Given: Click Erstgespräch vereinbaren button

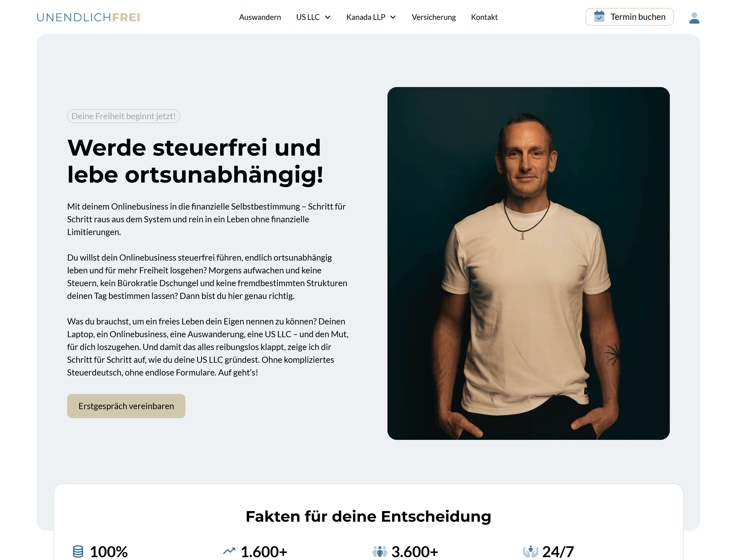Looking at the screenshot, I should click(x=126, y=406).
